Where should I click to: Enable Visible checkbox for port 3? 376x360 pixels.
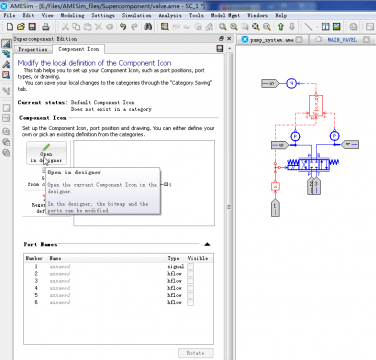coord(190,281)
